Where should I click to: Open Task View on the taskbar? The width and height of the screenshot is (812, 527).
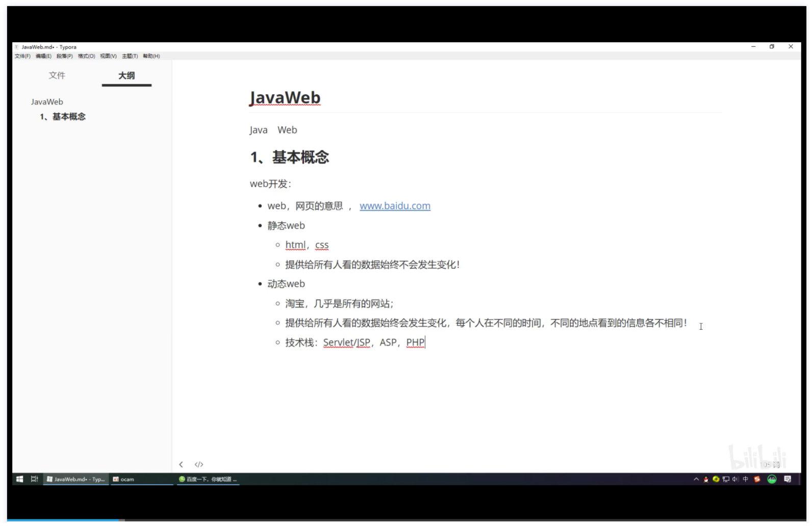pyautogui.click(x=34, y=479)
